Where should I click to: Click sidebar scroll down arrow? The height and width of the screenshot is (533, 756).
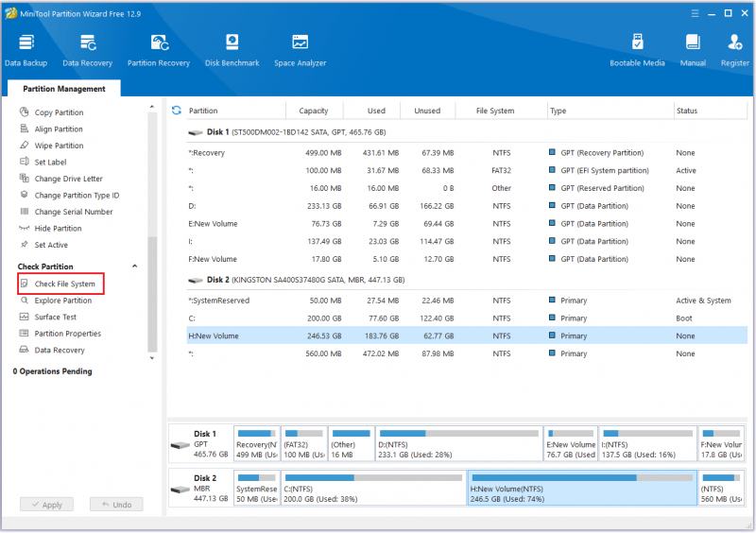152,358
